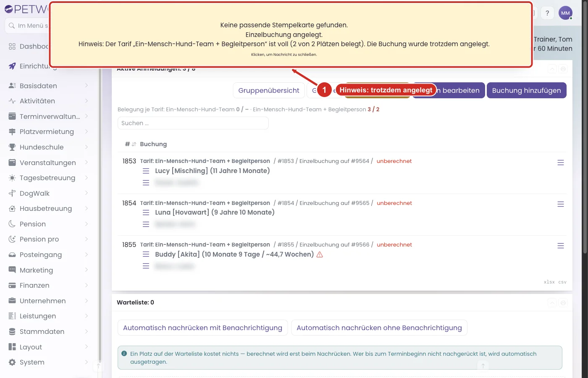Open the row menu for booking 1855
Viewport: 588px width, 378px height.
coord(561,246)
